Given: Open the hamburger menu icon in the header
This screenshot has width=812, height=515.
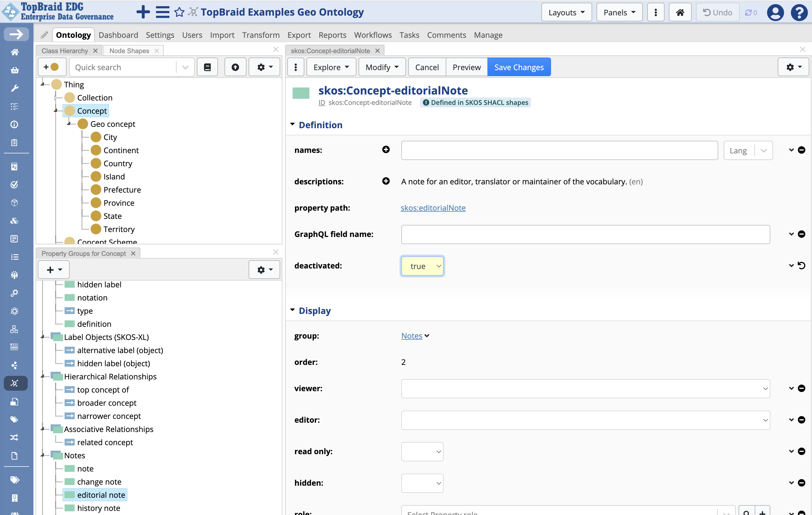Looking at the screenshot, I should (x=162, y=12).
